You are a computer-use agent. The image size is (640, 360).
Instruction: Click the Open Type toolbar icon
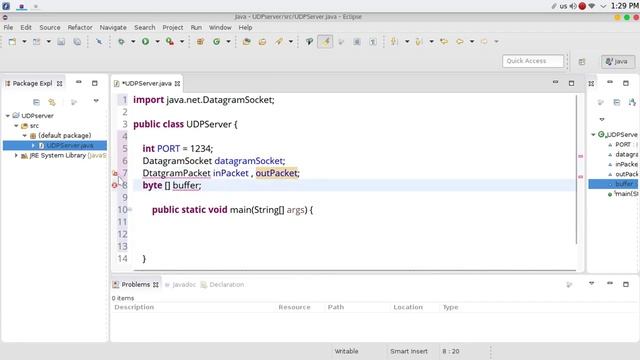tap(247, 42)
